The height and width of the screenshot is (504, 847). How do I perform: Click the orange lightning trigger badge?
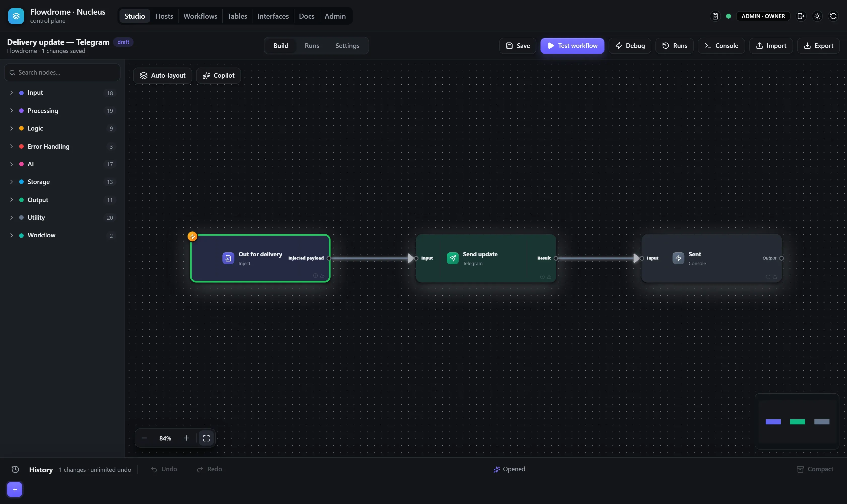pos(192,236)
